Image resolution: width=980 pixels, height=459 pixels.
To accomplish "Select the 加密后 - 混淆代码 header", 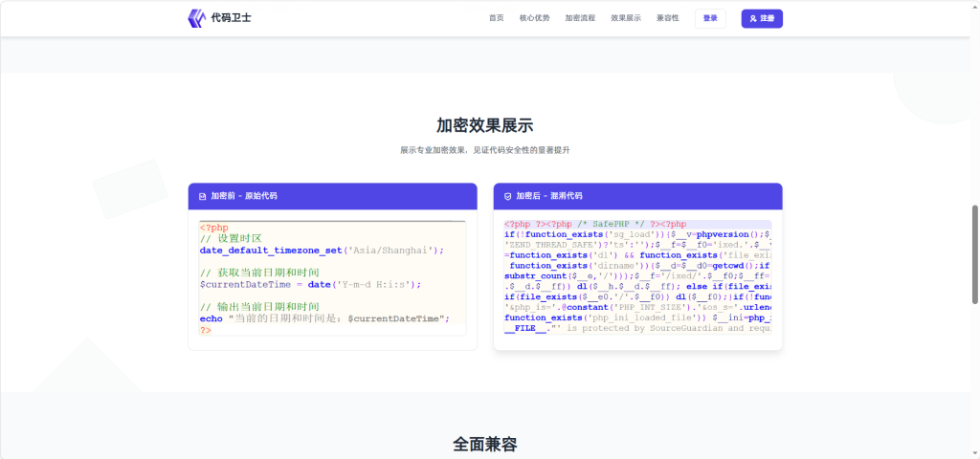I will click(637, 196).
